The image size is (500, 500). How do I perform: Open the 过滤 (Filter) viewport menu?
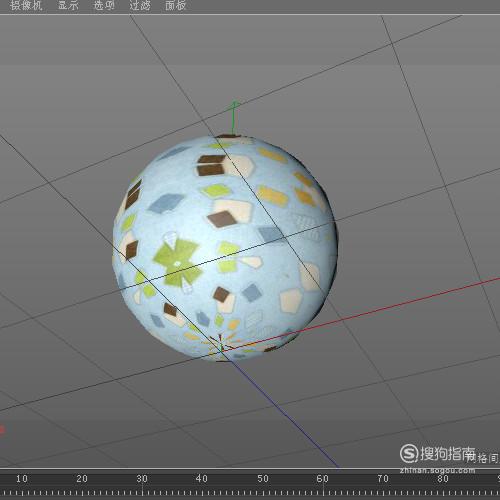pyautogui.click(x=140, y=5)
